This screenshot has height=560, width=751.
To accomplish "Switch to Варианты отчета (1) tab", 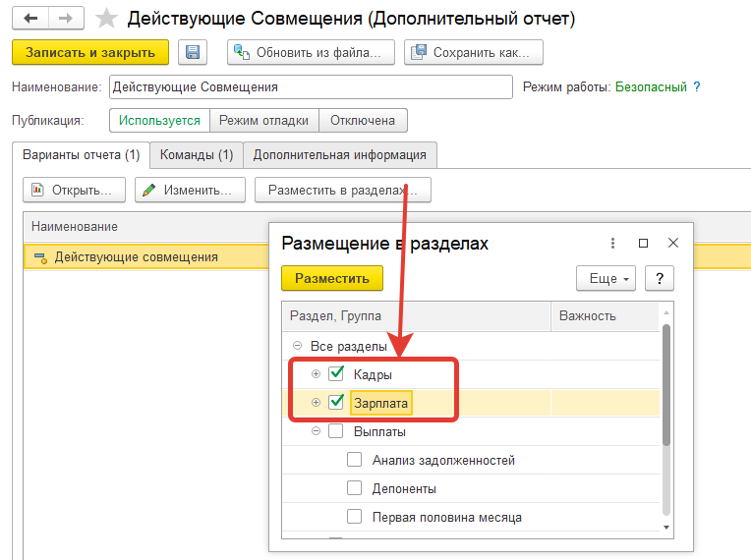I will (x=81, y=154).
